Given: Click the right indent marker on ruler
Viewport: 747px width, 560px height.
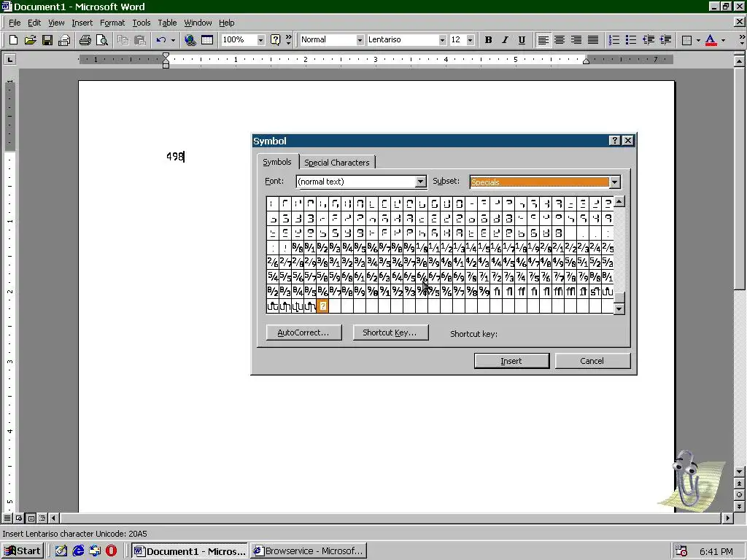Looking at the screenshot, I should coord(587,61).
